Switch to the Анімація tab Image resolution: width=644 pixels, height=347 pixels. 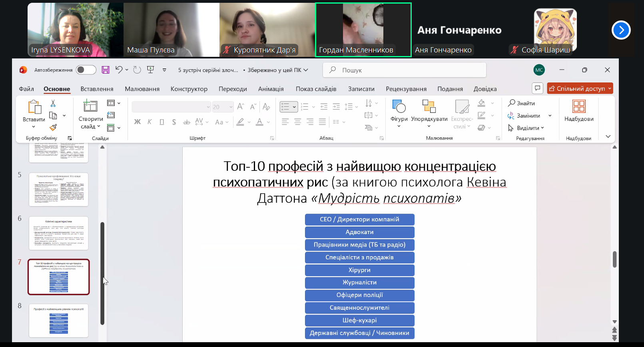click(271, 89)
